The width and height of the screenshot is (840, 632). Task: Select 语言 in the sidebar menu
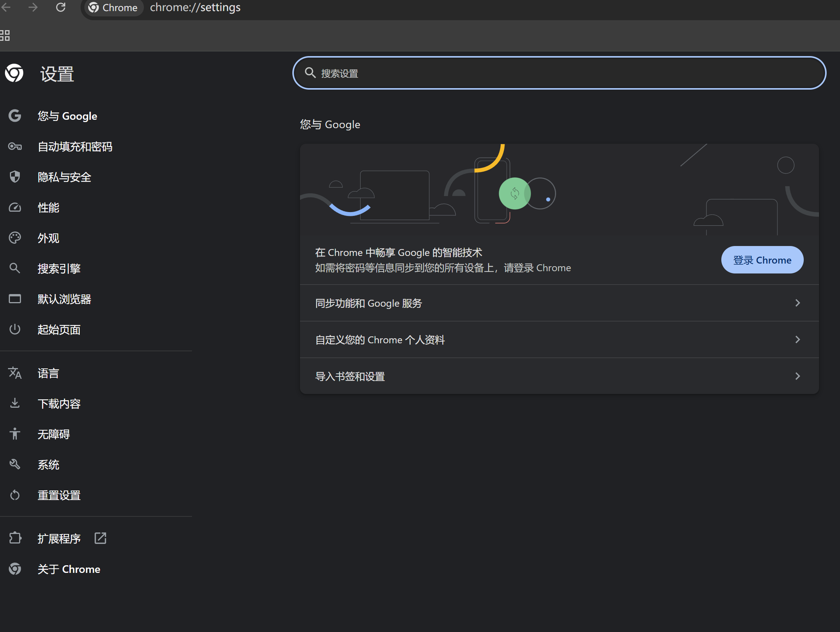(48, 373)
